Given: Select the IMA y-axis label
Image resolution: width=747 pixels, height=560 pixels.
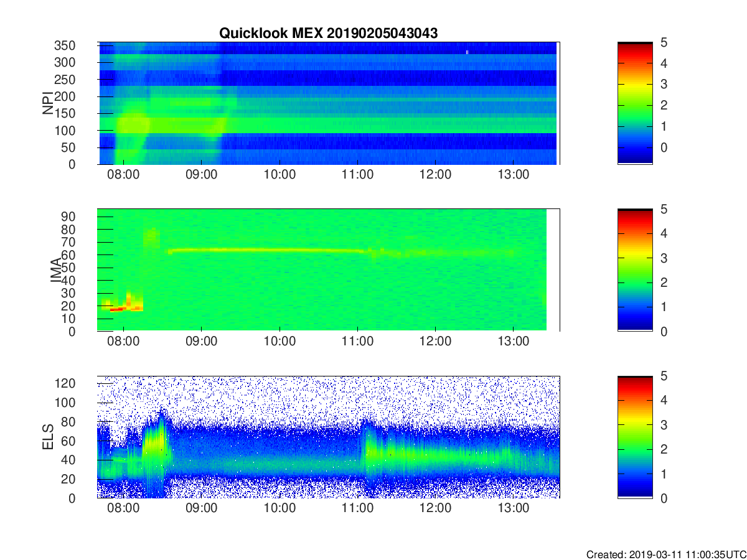Looking at the screenshot, I should 55,270.
